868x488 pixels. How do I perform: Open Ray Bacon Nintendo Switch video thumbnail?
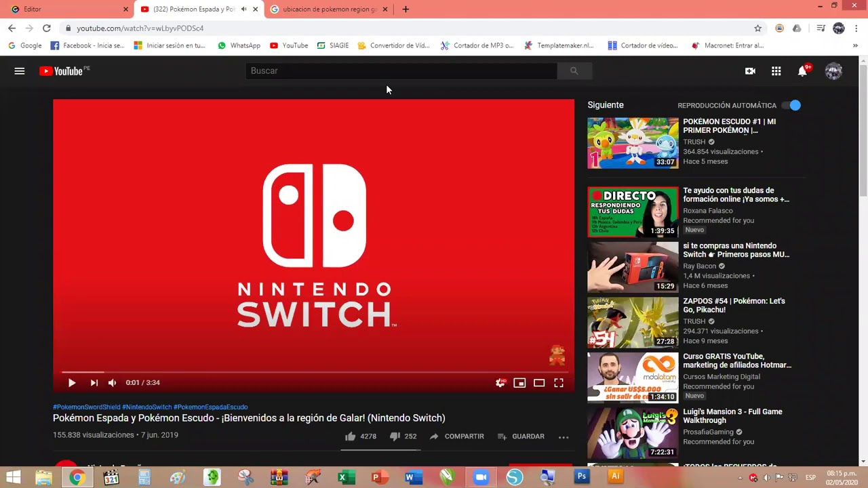point(633,267)
